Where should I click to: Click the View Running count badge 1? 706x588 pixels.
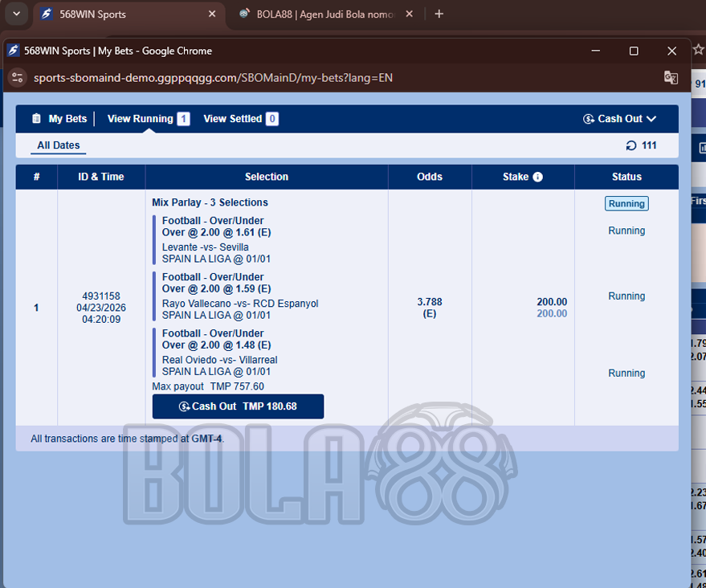click(x=183, y=119)
